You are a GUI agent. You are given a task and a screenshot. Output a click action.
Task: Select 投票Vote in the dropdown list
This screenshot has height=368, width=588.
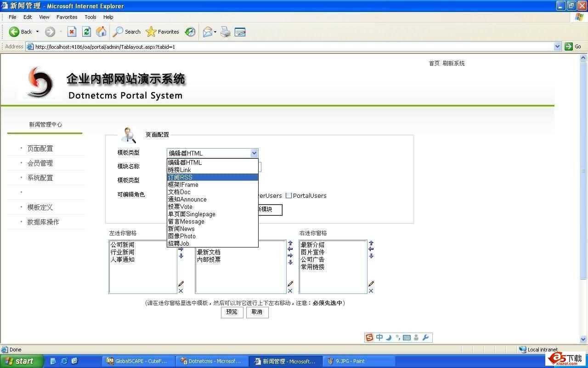[212, 207]
